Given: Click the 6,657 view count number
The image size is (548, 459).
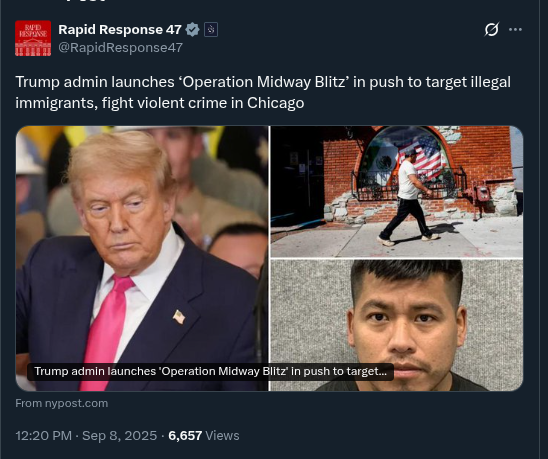Looking at the screenshot, I should (x=185, y=436).
